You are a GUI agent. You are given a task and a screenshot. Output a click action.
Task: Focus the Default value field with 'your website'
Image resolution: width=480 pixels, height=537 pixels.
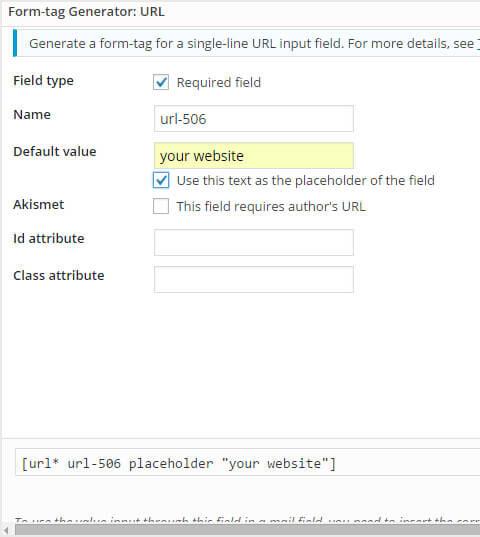[254, 155]
